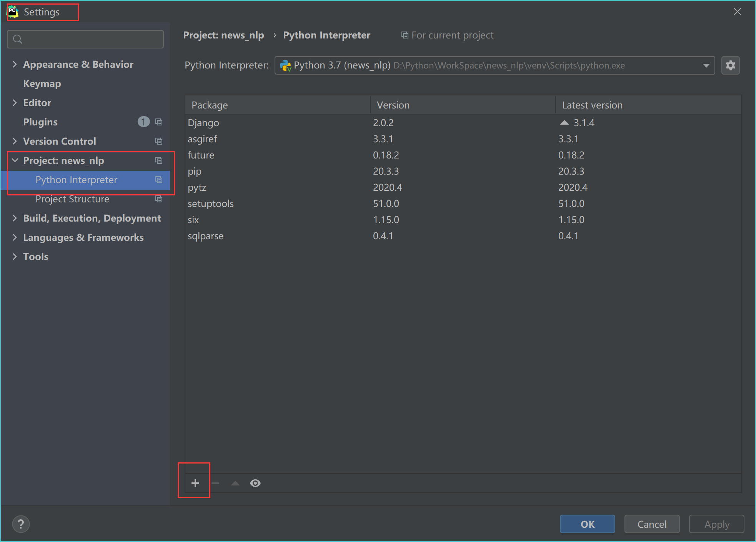Expand the Build, Execution, Deployment section
Screen dimensions: 756x542
[x=15, y=218]
